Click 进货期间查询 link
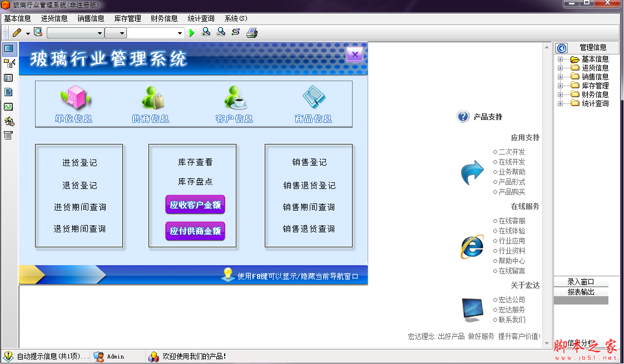The image size is (624, 364). (x=80, y=207)
